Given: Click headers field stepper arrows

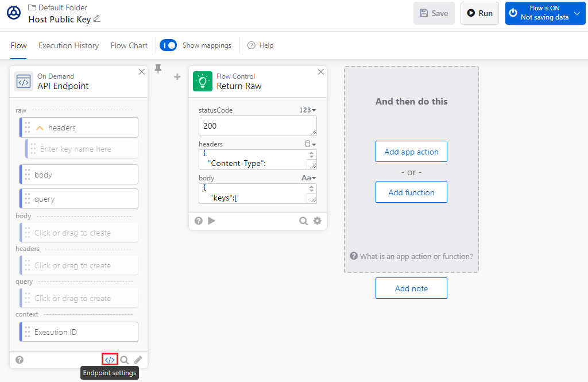Looking at the screenshot, I should [311, 155].
